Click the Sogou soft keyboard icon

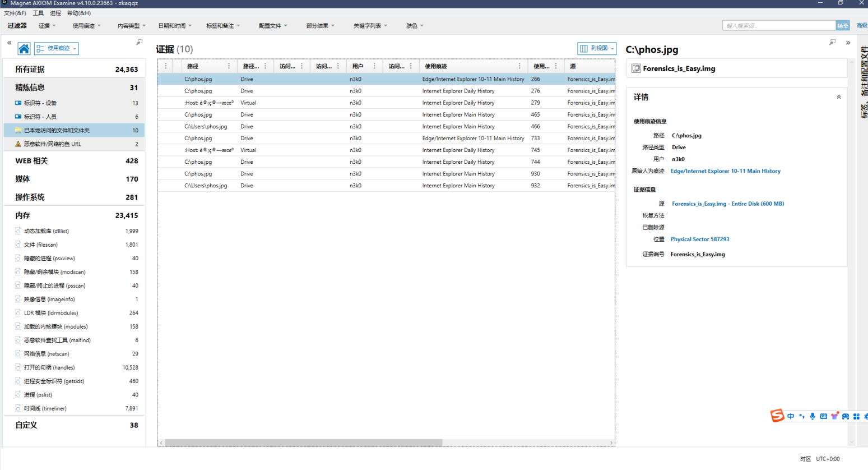coord(823,416)
